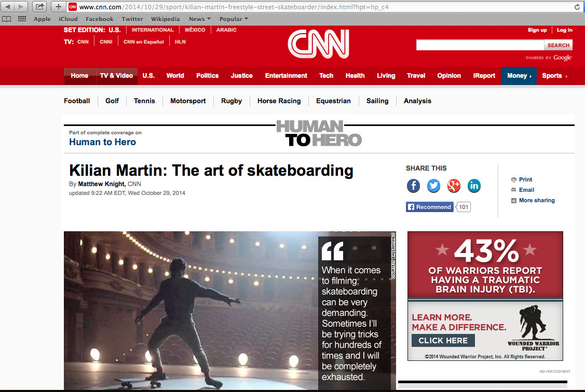Open the HLN TV link
Viewport: 585px width, 392px height.
180,41
